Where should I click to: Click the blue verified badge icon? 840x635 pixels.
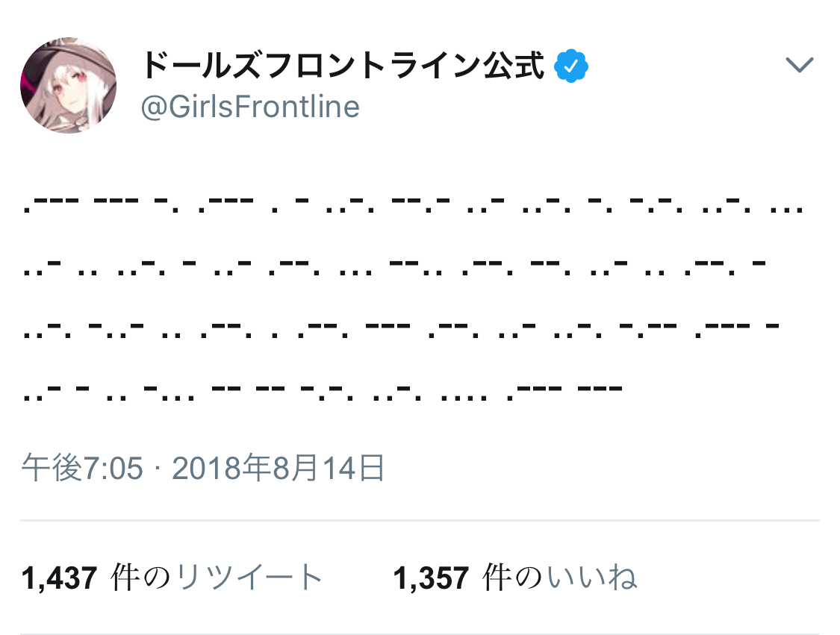571,67
